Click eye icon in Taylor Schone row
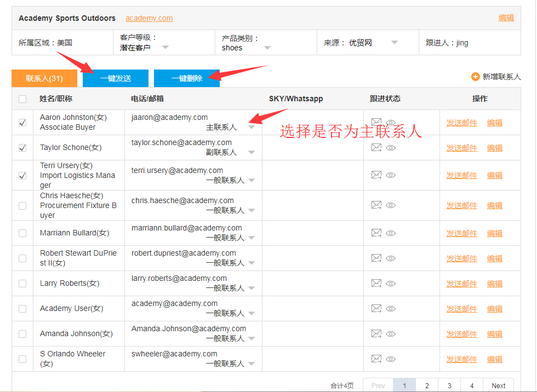Screen dimensions: 537x392 391,148
